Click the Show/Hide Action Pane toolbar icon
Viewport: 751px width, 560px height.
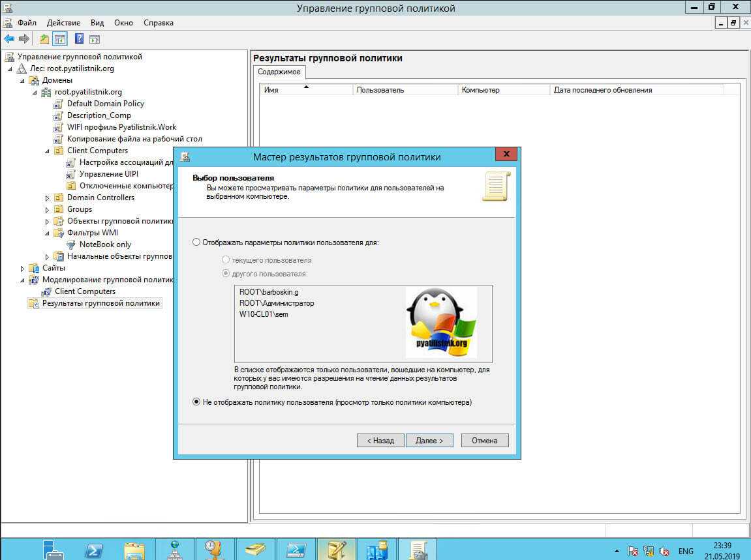click(95, 39)
